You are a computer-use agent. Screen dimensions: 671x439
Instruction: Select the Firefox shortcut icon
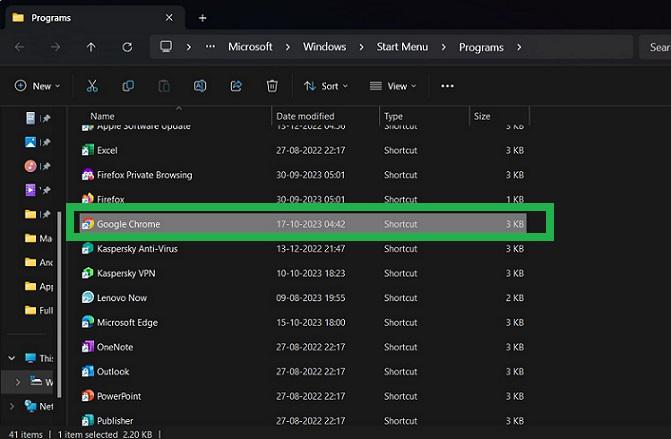(x=88, y=199)
